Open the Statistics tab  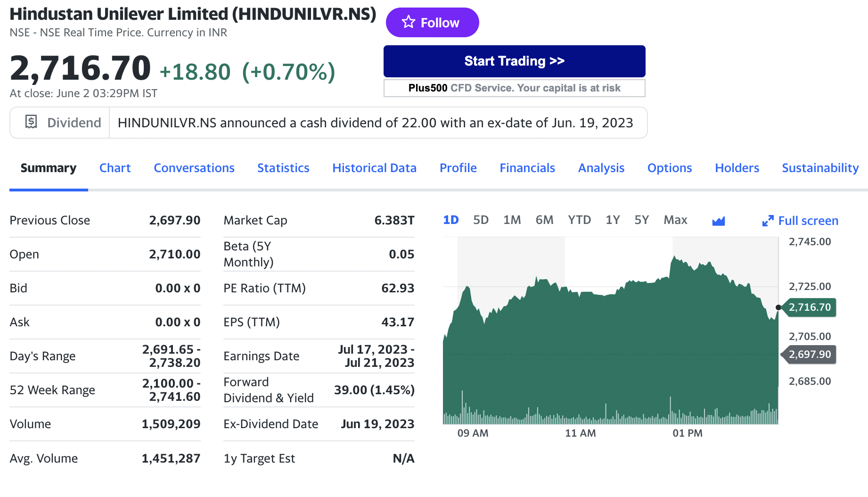(283, 168)
